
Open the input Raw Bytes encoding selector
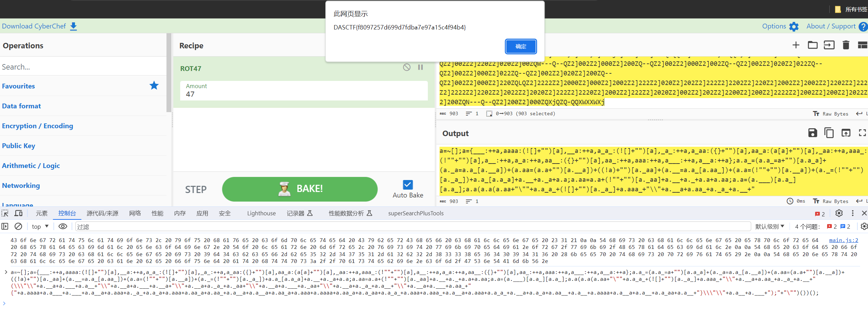click(x=831, y=113)
